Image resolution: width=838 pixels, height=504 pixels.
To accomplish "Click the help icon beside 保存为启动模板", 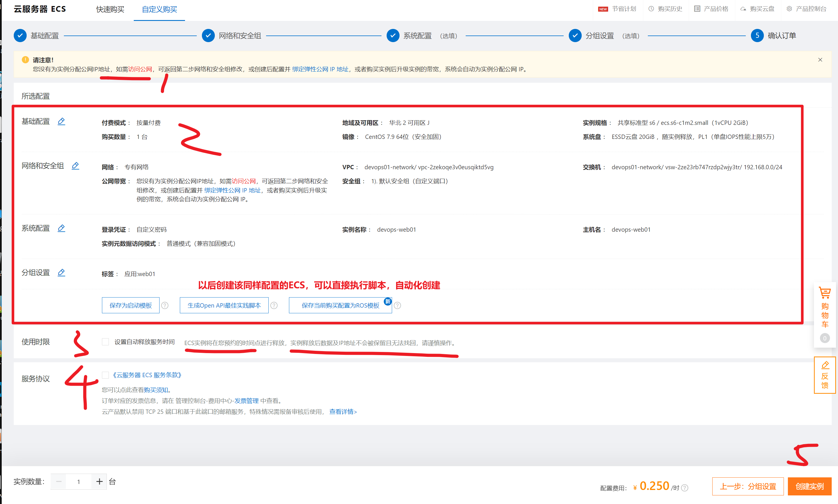I will click(x=165, y=305).
